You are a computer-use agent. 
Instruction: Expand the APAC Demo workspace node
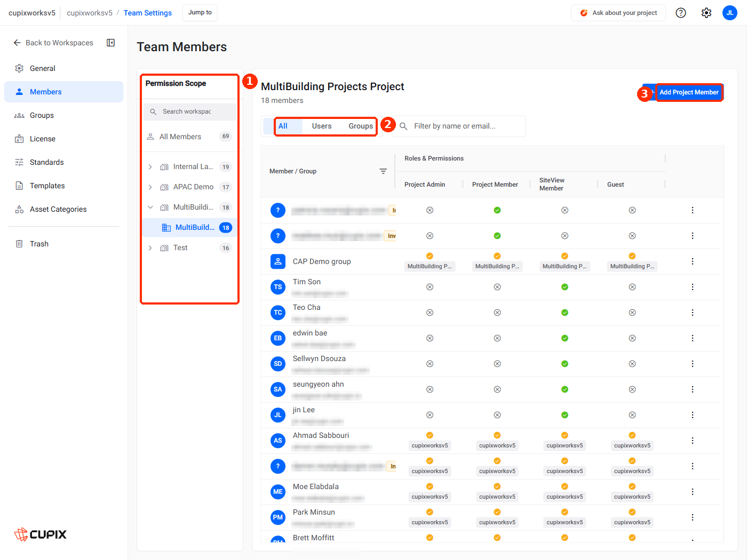(150, 187)
